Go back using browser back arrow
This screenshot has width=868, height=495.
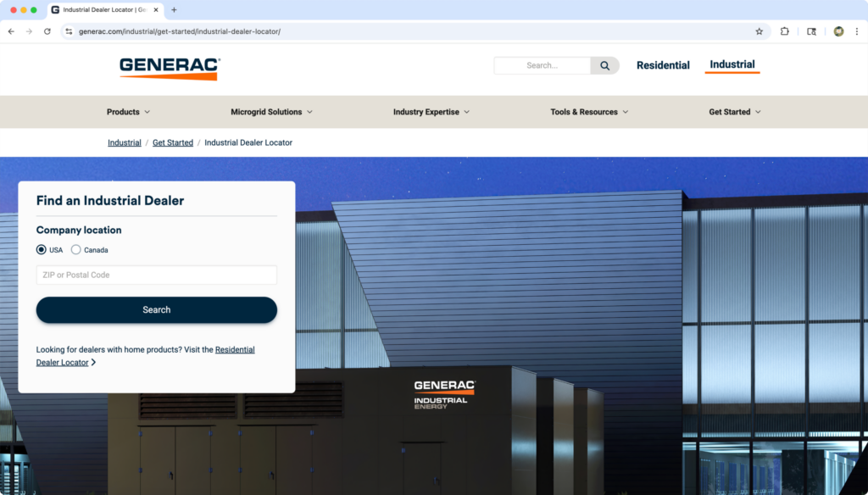[11, 31]
